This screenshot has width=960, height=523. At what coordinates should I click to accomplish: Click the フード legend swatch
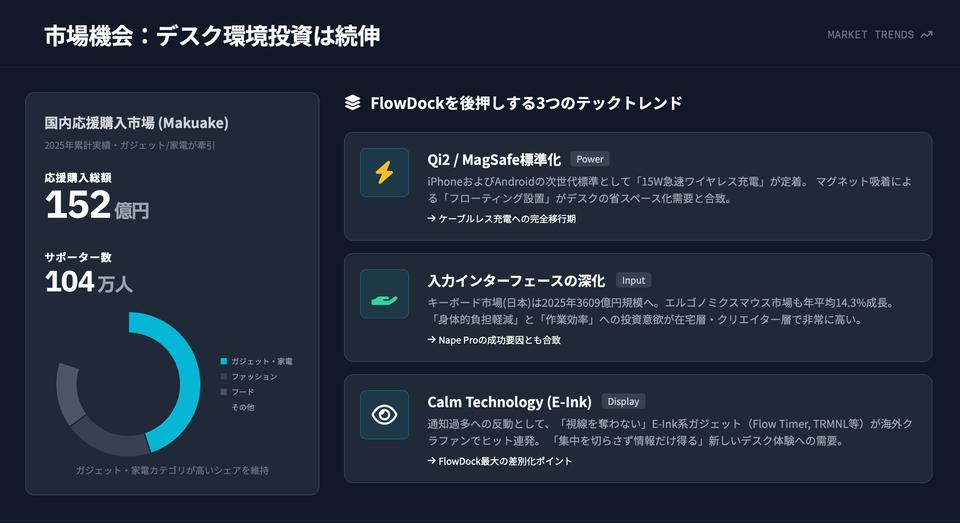[224, 392]
